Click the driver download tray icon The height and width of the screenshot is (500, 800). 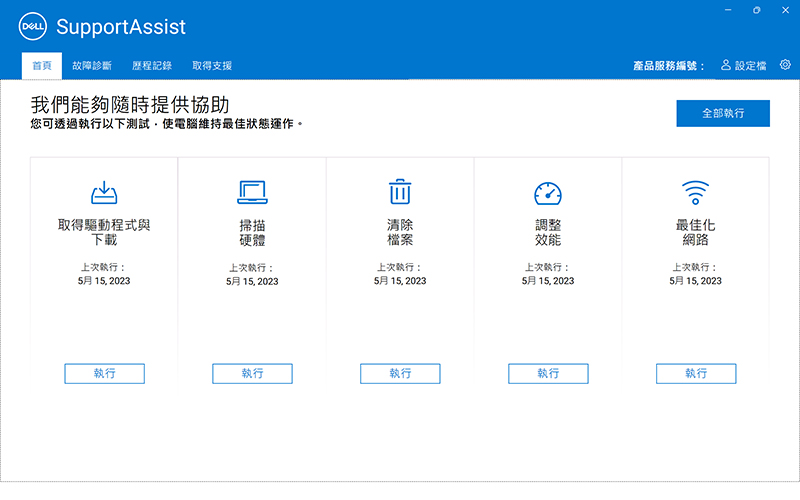tap(104, 192)
